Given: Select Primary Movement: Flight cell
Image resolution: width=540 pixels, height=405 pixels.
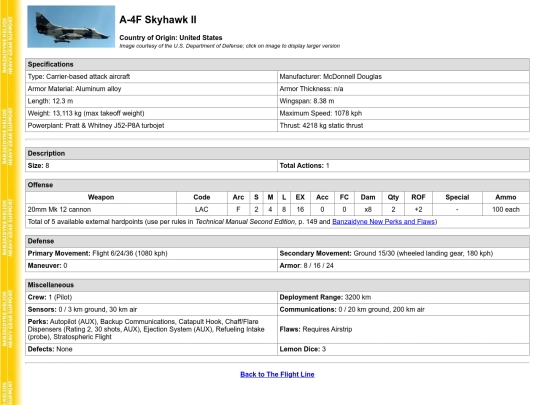Looking at the screenshot, I should coord(151,253).
